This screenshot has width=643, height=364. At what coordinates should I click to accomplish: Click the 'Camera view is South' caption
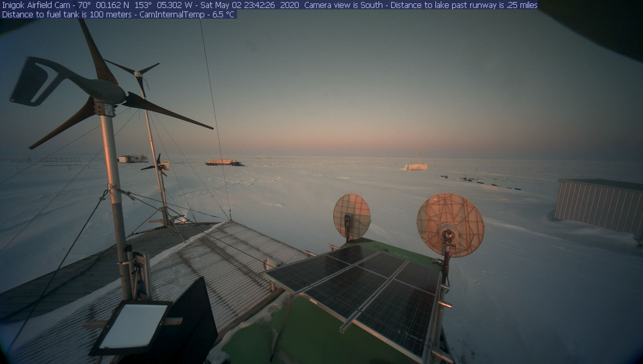click(x=343, y=5)
